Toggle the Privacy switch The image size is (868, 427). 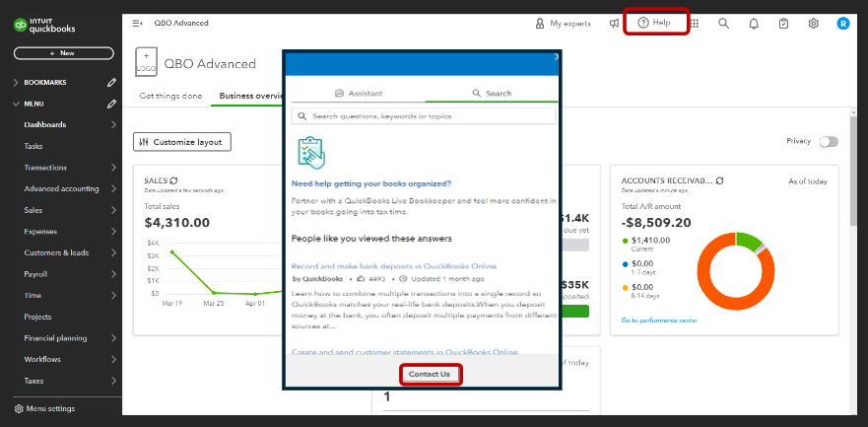click(x=829, y=142)
